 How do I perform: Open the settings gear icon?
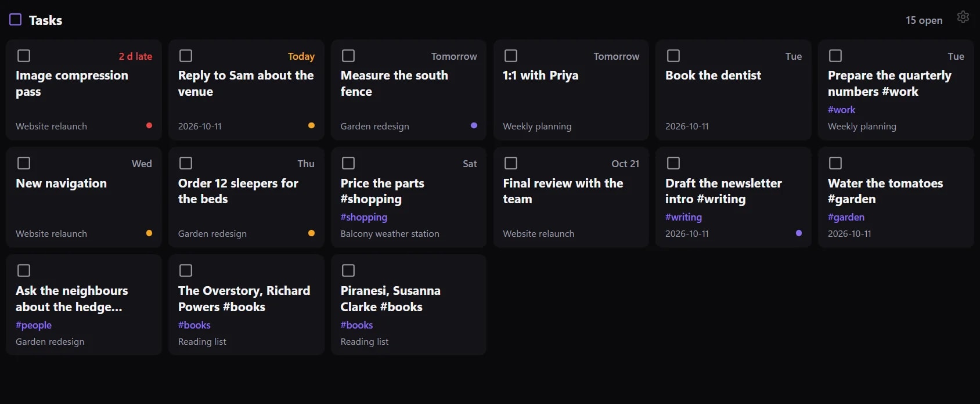click(x=963, y=17)
